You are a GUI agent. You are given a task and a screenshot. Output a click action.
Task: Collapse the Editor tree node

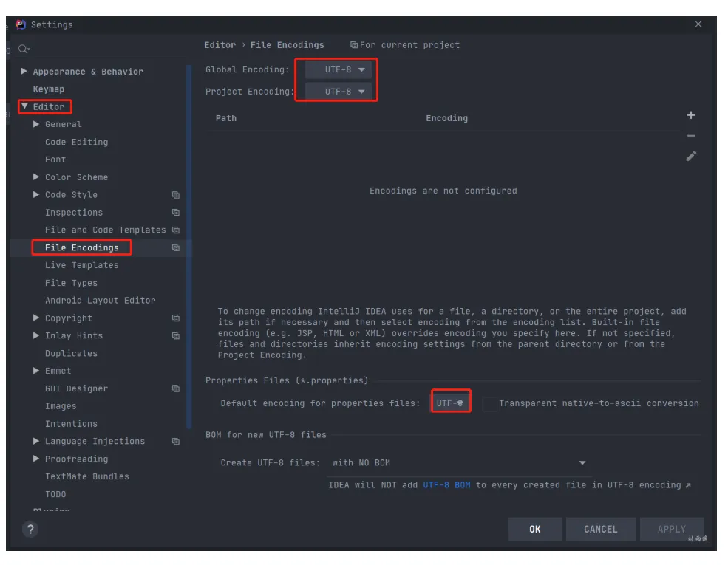[24, 106]
